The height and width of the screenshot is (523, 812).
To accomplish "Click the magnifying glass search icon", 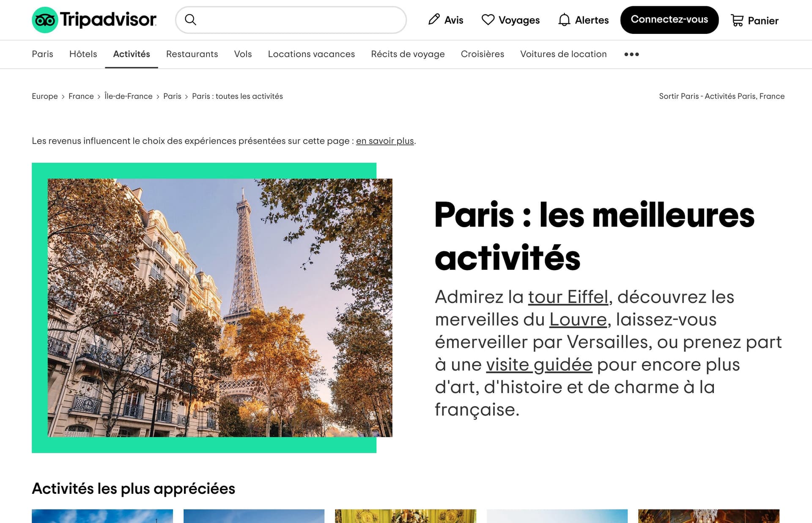I will click(x=190, y=19).
